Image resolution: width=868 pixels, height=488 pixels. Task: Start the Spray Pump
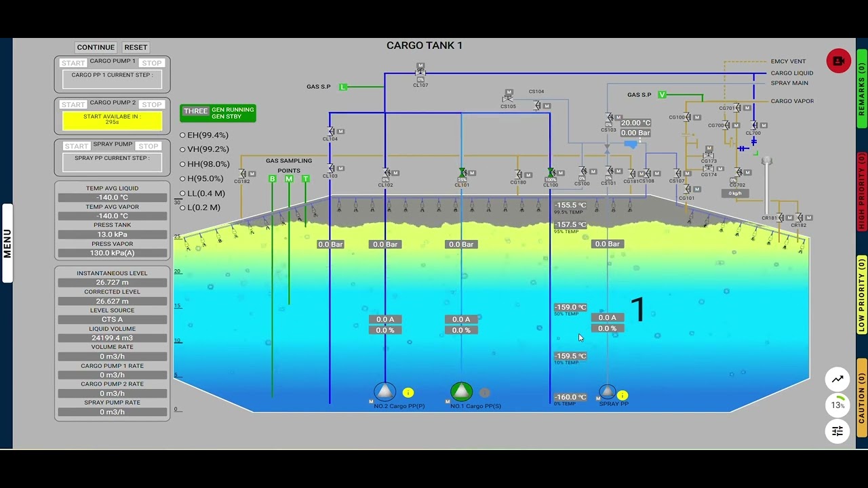point(77,146)
